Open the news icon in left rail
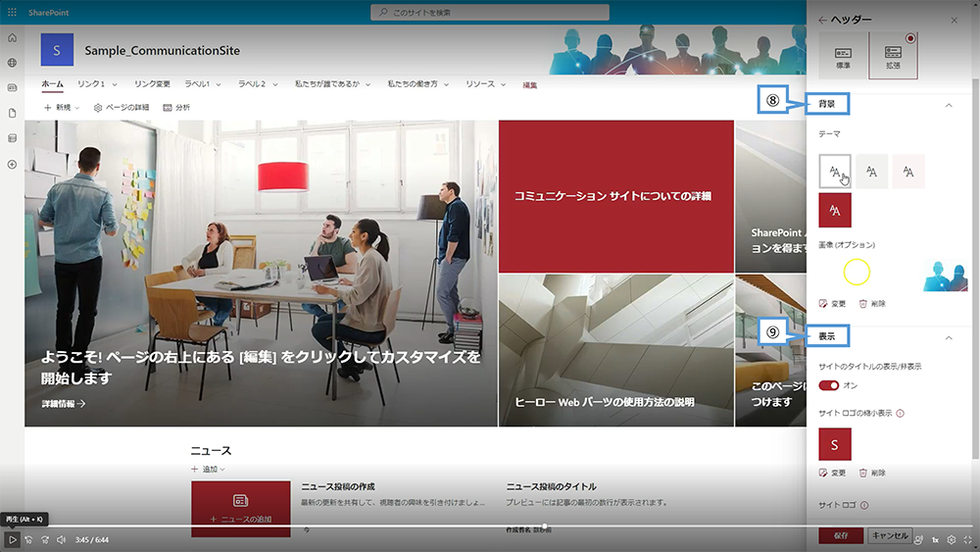Screen dimensions: 980x552 pos(12,87)
